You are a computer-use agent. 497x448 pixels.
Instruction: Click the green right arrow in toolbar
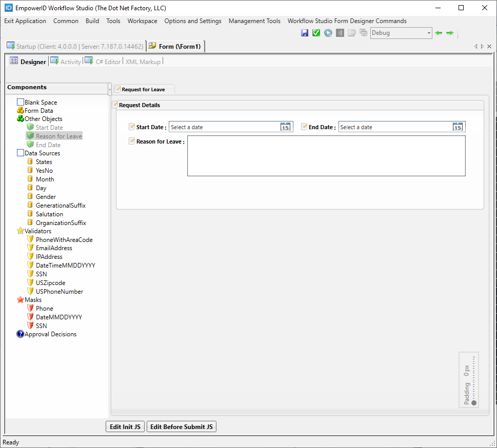click(x=450, y=33)
